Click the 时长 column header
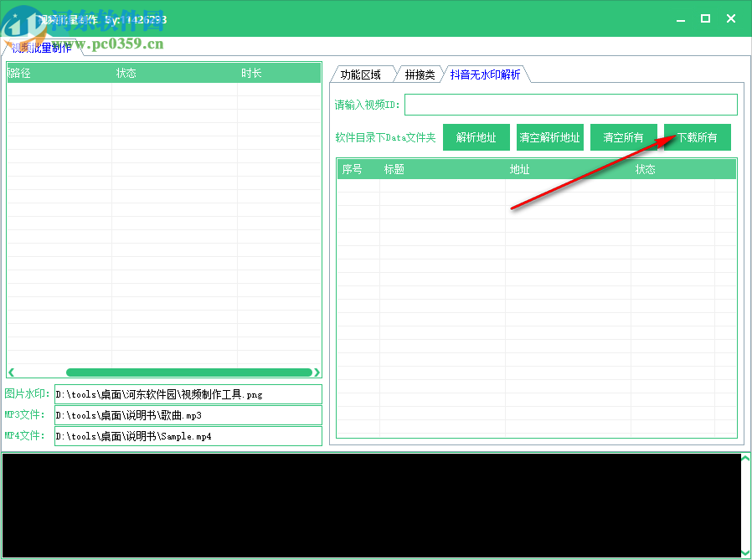The height and width of the screenshot is (560, 752). click(x=279, y=73)
